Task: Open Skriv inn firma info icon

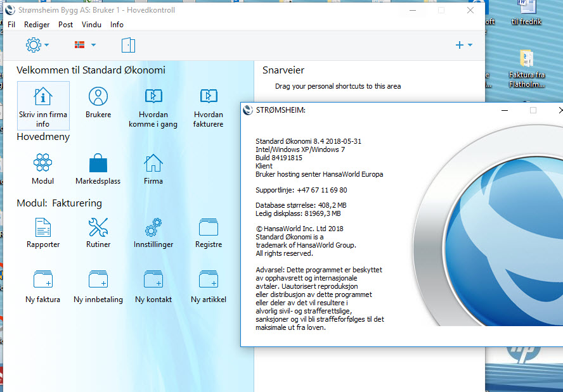Action: click(43, 97)
